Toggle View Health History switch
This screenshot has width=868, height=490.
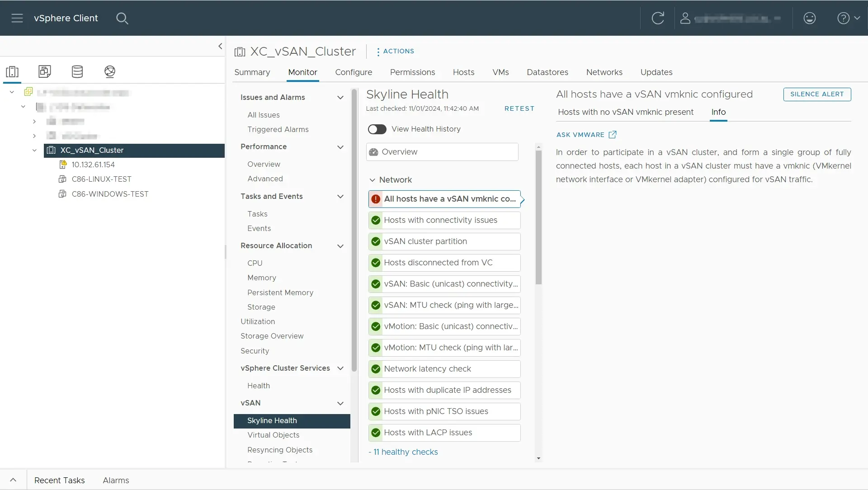pyautogui.click(x=377, y=129)
